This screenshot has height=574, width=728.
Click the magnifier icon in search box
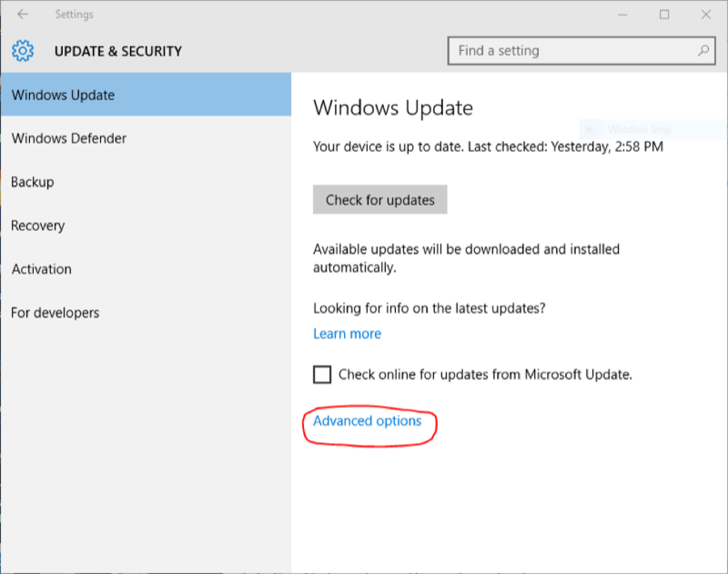pos(703,51)
